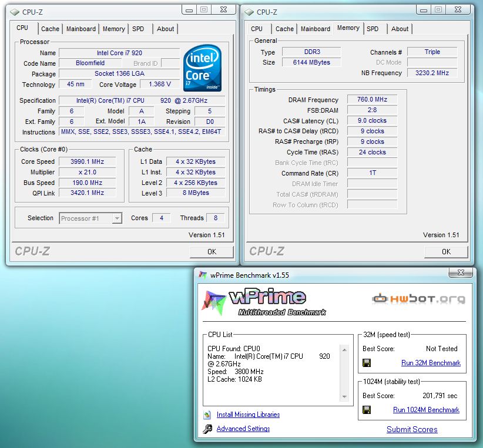Switch to Memory tab in left CPU-Z

(113, 29)
